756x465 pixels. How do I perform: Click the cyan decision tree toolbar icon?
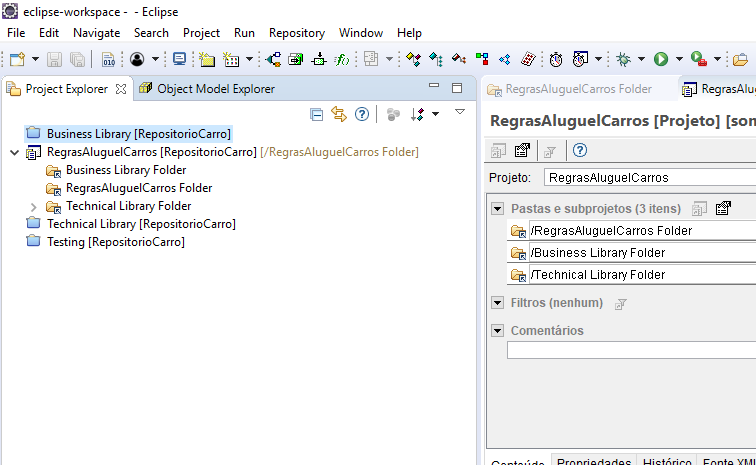(436, 59)
